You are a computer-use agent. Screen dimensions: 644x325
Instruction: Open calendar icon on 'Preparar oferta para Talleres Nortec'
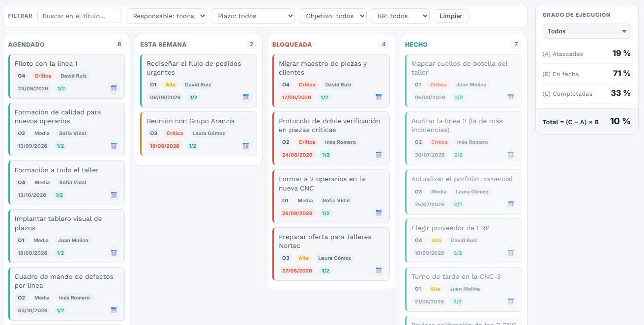pos(379,271)
